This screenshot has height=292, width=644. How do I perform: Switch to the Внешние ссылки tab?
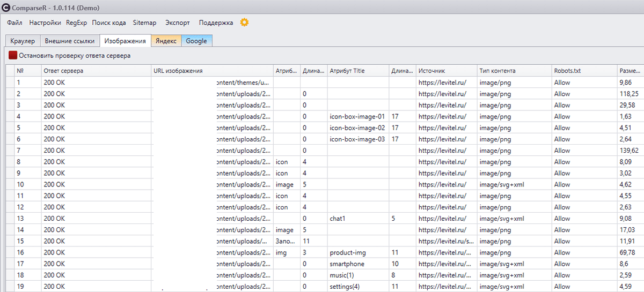coord(70,41)
